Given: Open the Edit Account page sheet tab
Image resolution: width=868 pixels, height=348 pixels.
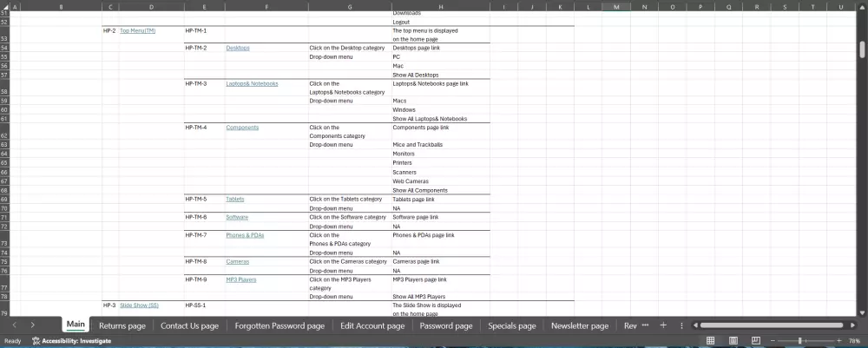Looking at the screenshot, I should click(x=372, y=325).
